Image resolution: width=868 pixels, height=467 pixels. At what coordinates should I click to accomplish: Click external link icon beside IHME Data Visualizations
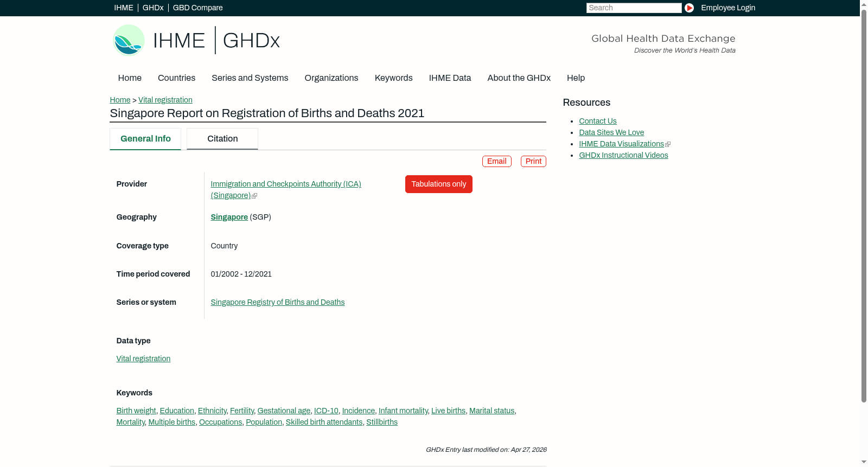(x=668, y=144)
